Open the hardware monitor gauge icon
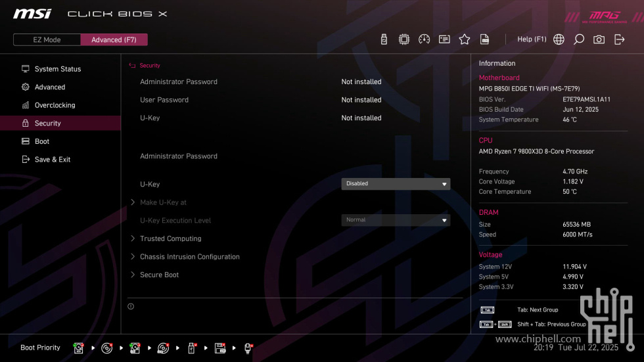Screen dimensions: 644x362 [x=424, y=39]
